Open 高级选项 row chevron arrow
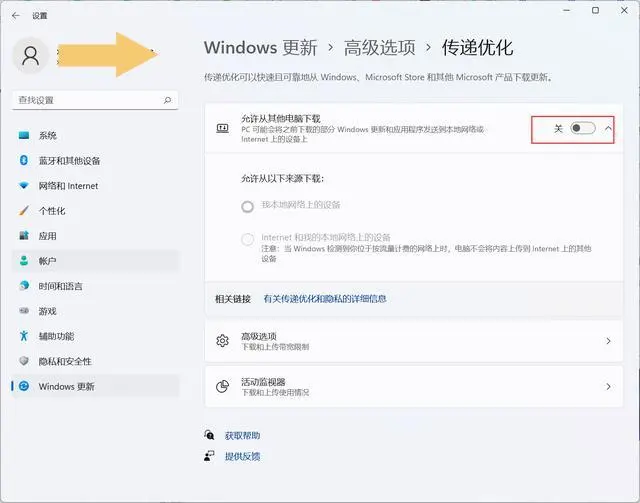This screenshot has height=503, width=640. [x=608, y=341]
